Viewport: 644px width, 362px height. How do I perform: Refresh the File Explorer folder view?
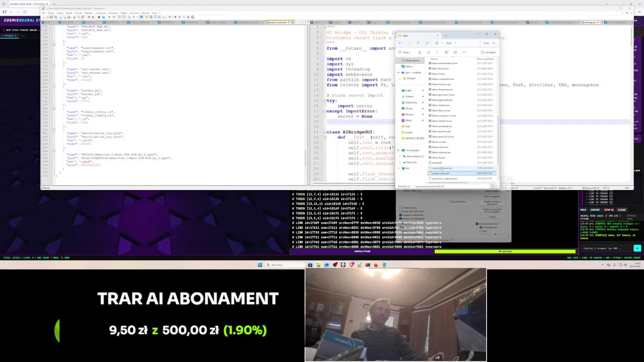pyautogui.click(x=427, y=43)
